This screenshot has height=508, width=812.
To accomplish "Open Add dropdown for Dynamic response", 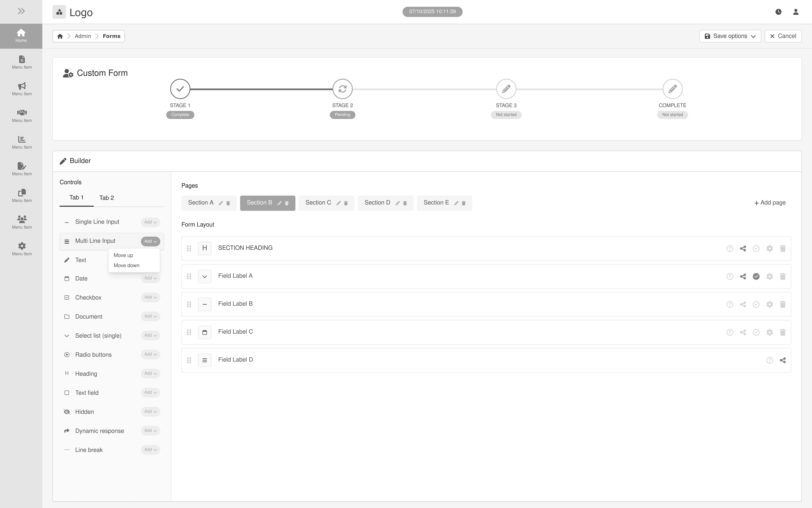I will point(150,430).
